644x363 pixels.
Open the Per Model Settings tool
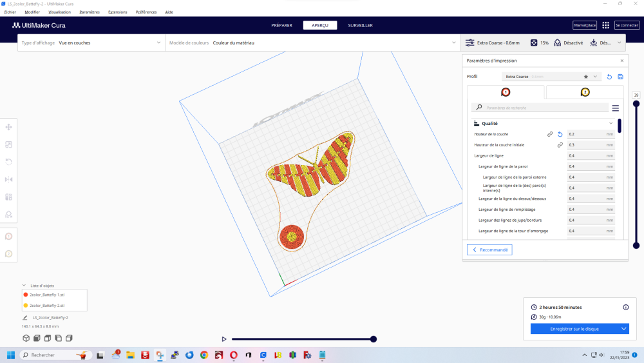click(8, 197)
